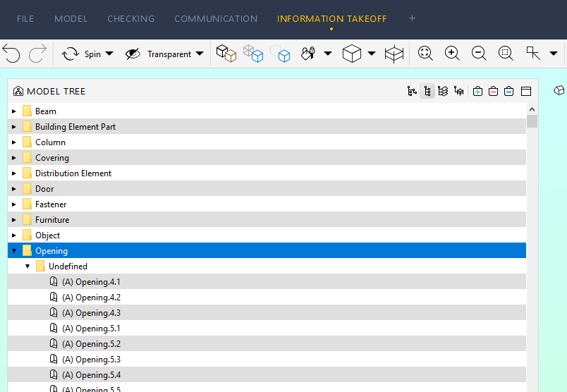The height and width of the screenshot is (392, 567).
Task: Click the plus button to add layout
Action: [412, 18]
